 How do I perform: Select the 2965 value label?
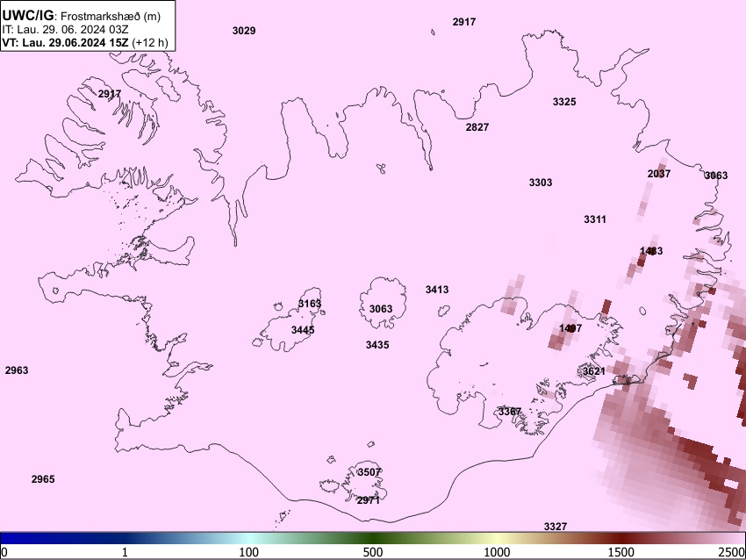tap(43, 479)
